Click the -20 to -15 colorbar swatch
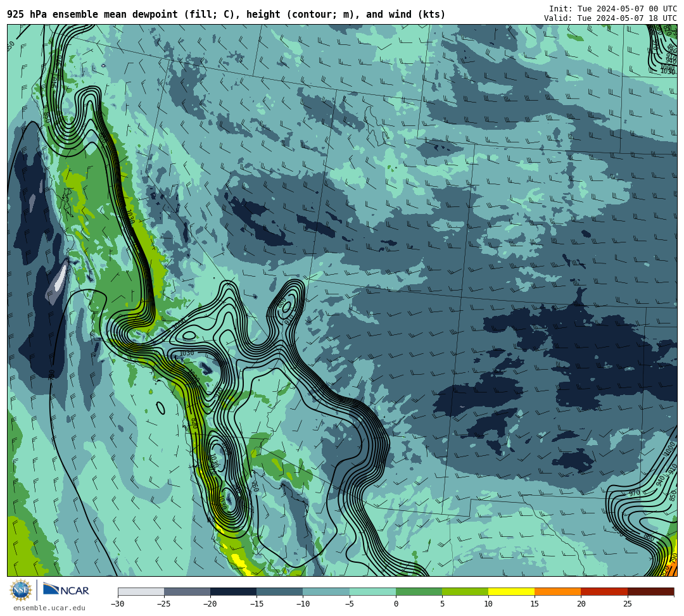 click(x=233, y=591)
